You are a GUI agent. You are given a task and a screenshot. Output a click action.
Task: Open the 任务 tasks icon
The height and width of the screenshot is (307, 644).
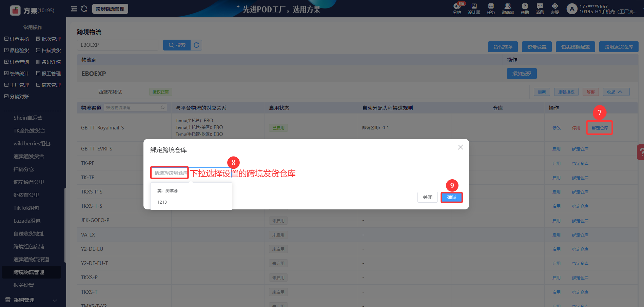click(491, 9)
